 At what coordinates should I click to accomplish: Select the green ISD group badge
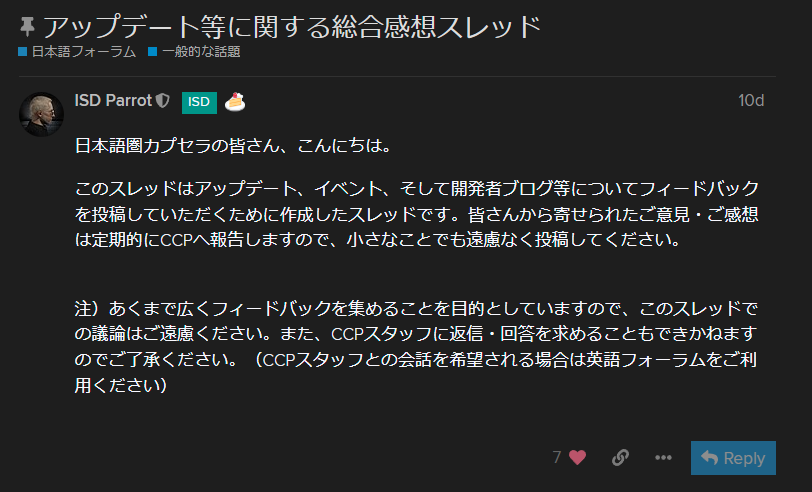click(199, 101)
